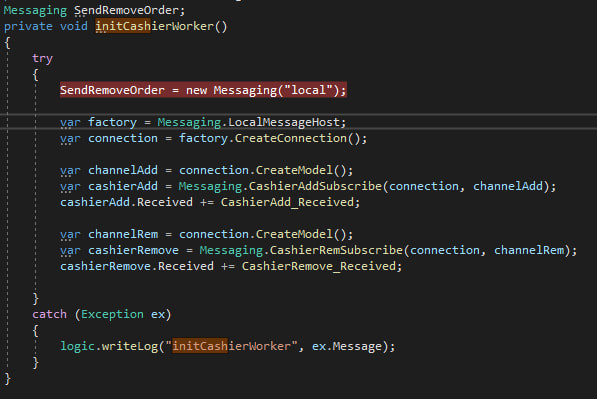The height and width of the screenshot is (399, 597).
Task: Click the LocalMessageHost property
Action: click(283, 122)
